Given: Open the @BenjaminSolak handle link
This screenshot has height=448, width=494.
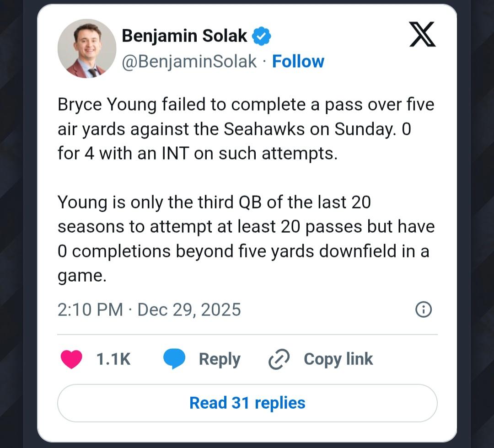Looking at the screenshot, I should pos(189,61).
